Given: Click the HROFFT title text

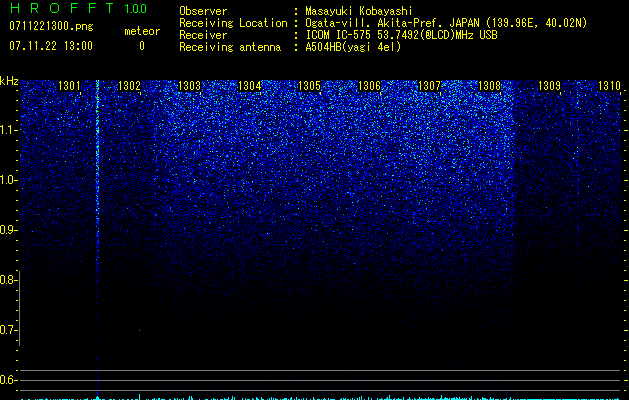Looking at the screenshot, I should (61, 8).
